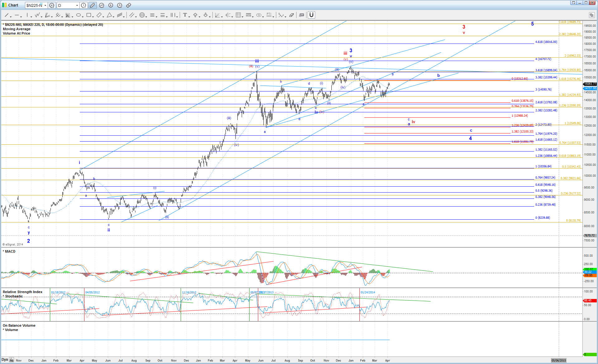
Task: Click the bar replay play icon
Action: tap(111, 5)
